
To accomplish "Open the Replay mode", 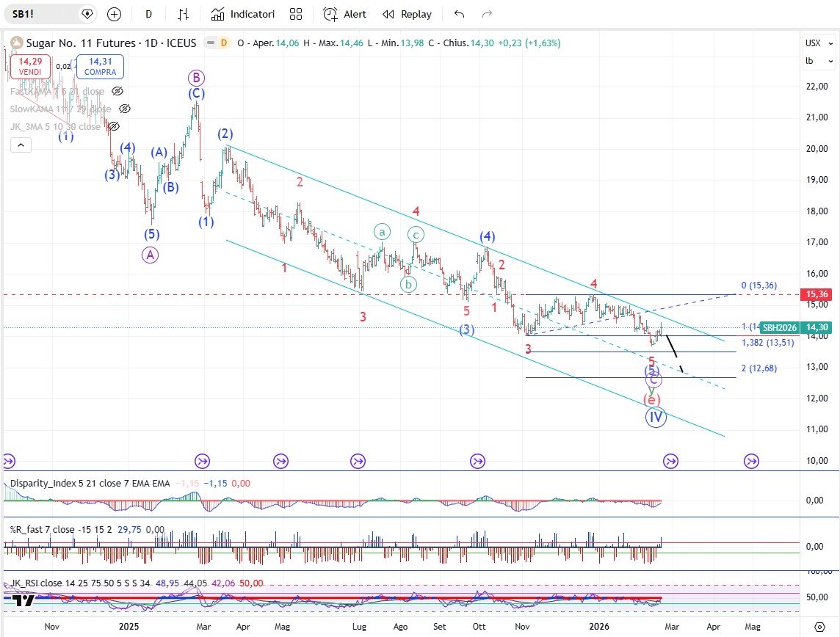I will pos(408,14).
